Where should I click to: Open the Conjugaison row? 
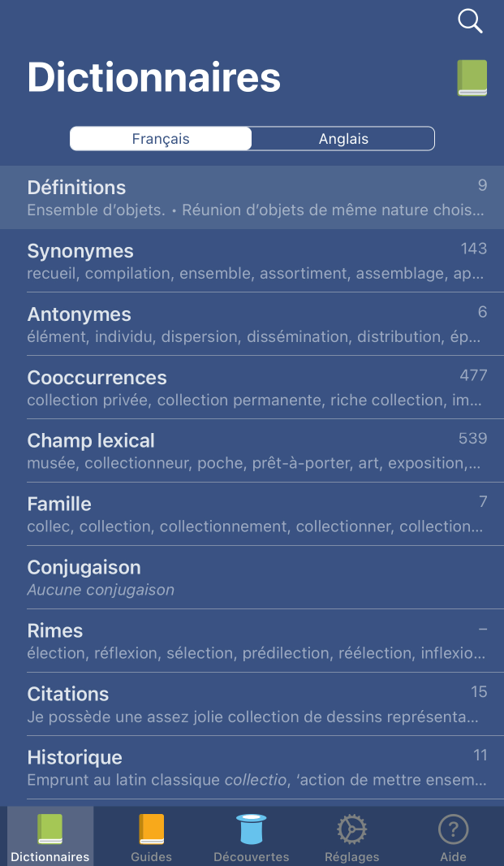(x=252, y=578)
